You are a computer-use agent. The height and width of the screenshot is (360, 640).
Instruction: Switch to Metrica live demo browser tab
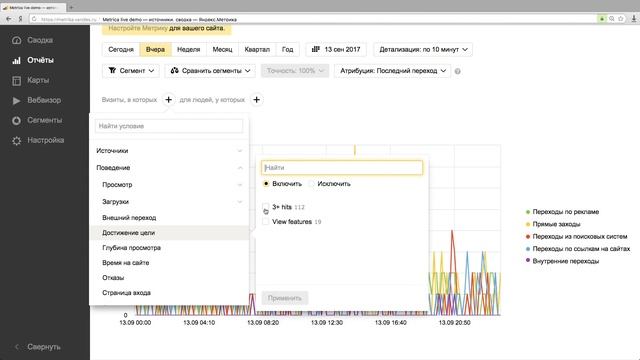coord(33,7)
